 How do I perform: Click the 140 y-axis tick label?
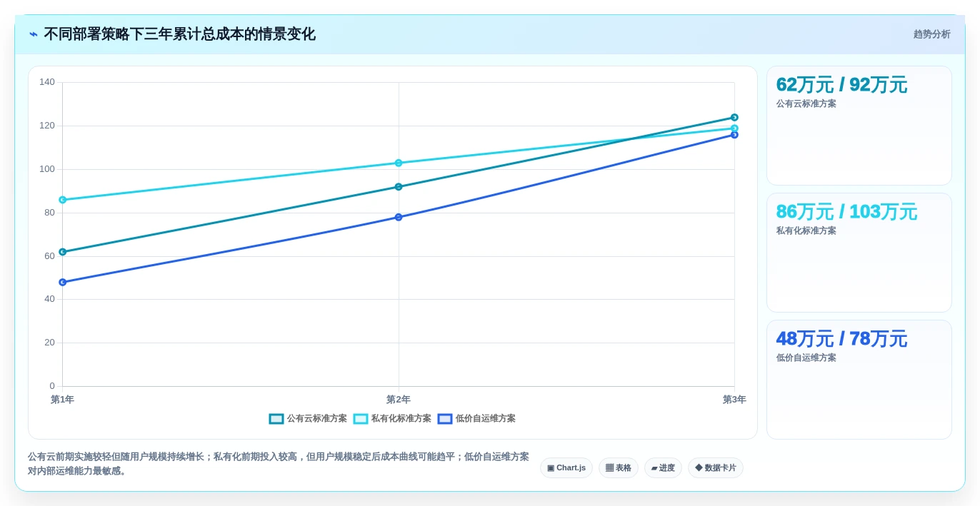coord(47,82)
